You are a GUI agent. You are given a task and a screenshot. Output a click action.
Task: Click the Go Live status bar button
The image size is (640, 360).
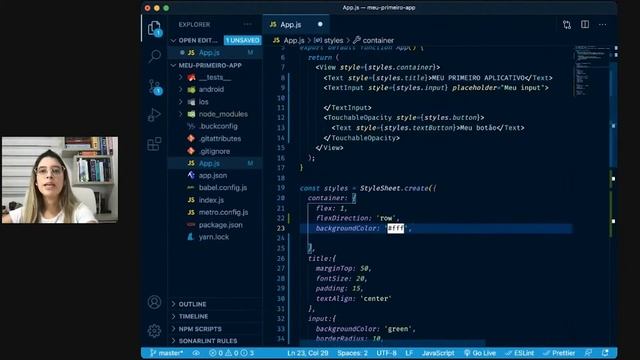480,353
